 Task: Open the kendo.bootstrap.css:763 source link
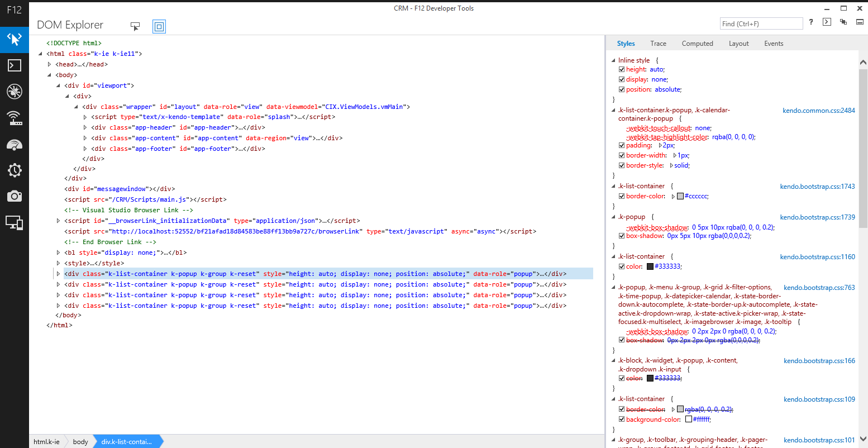[819, 288]
